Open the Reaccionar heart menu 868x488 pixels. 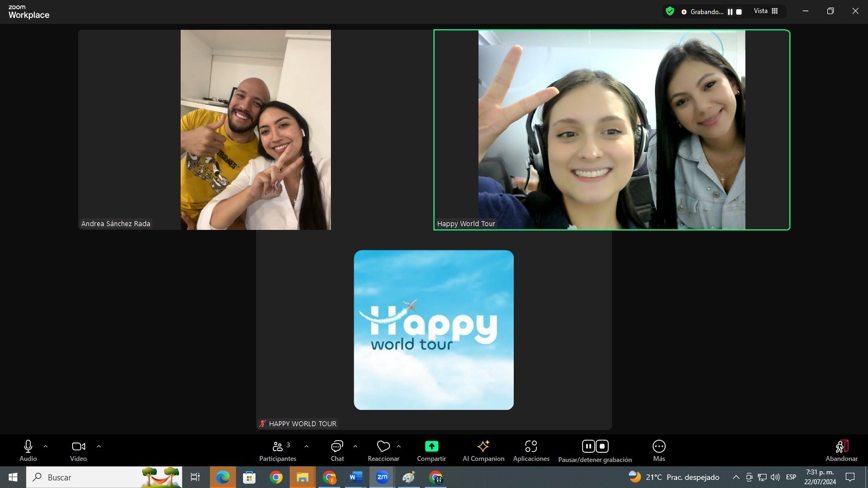tap(384, 451)
